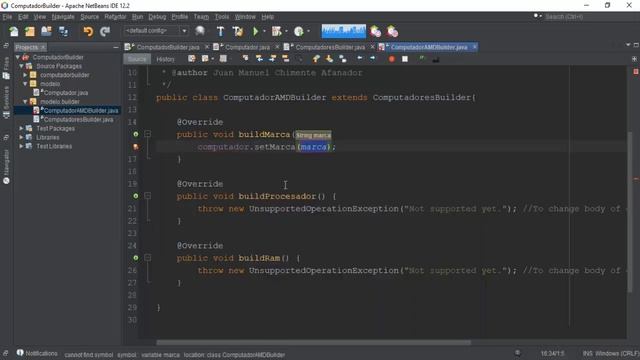The image size is (640, 360).
Task: Click the globe browser toolbar icon
Action: [200, 31]
